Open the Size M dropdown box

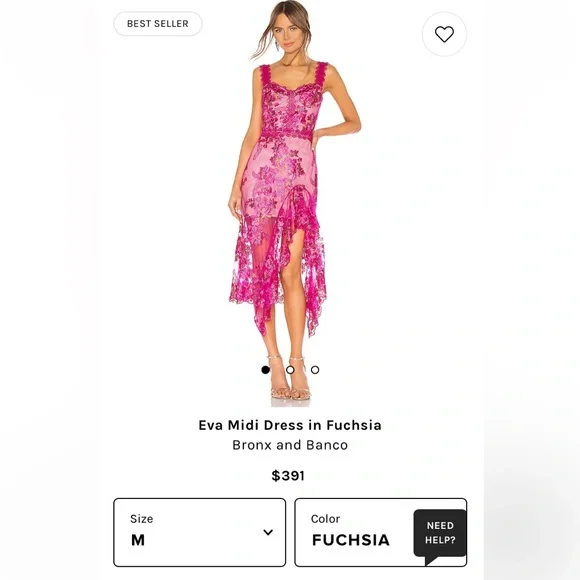[200, 532]
